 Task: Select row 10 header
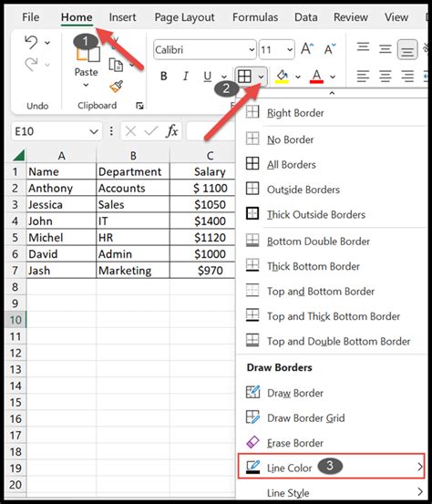pos(15,320)
